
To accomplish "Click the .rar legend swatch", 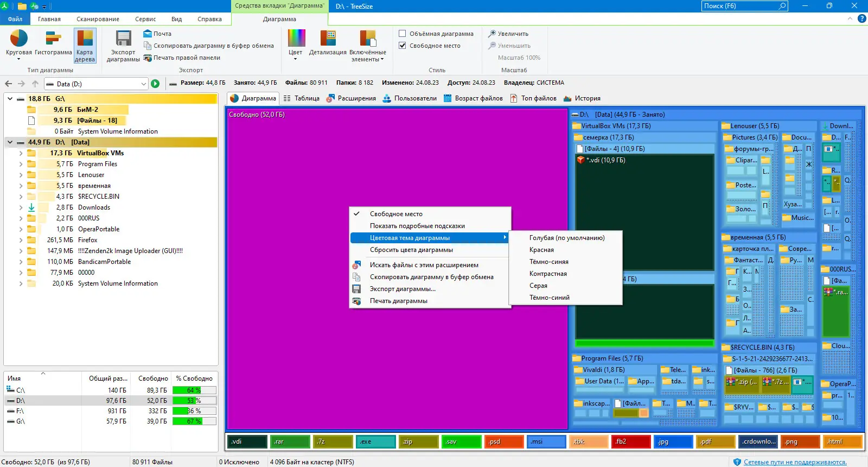I will pyautogui.click(x=290, y=441).
